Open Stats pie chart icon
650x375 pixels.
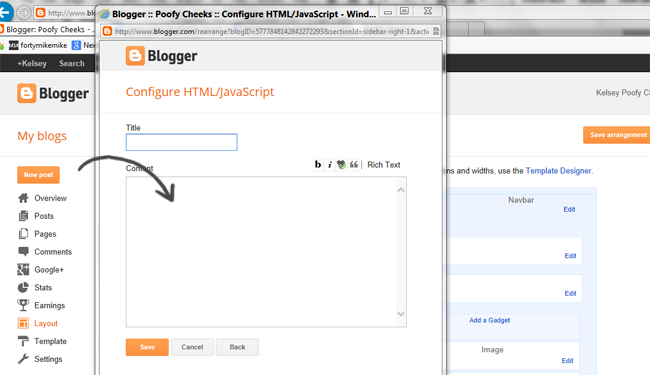point(23,287)
